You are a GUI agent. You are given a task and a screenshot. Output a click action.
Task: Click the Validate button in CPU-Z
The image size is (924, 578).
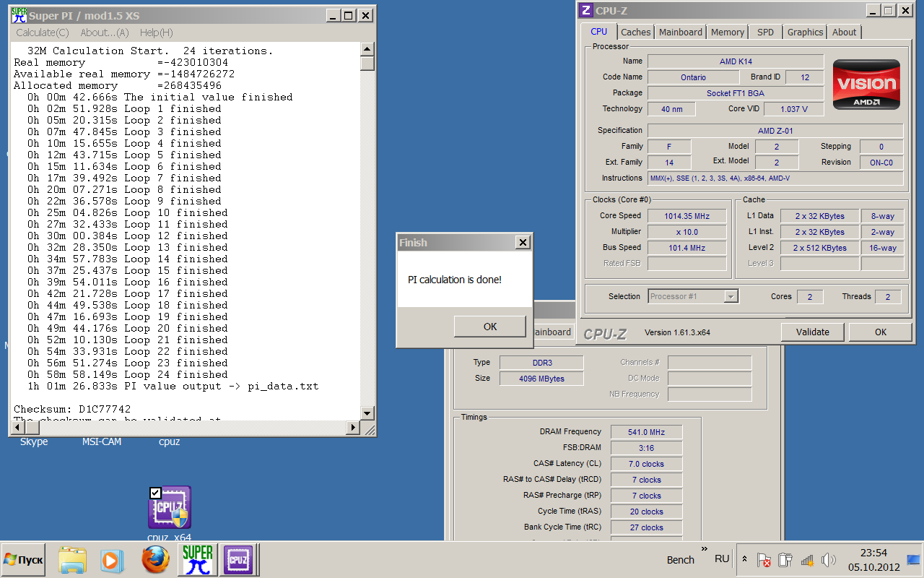click(x=813, y=332)
